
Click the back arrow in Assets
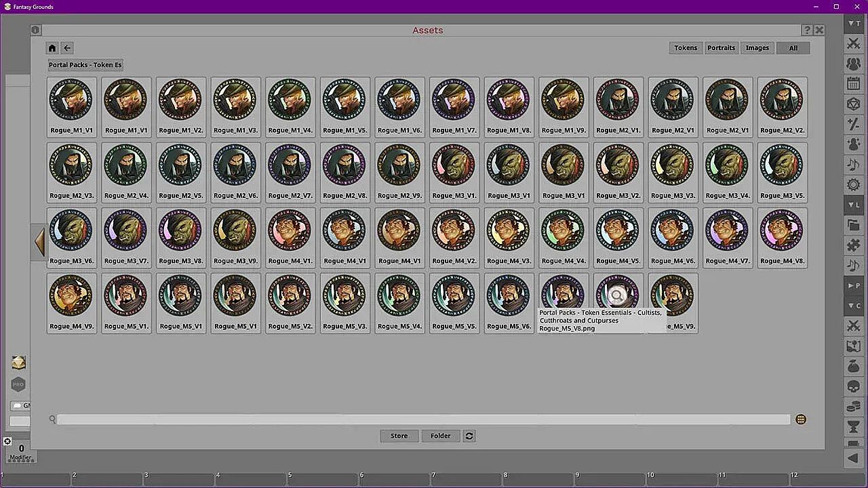[67, 48]
